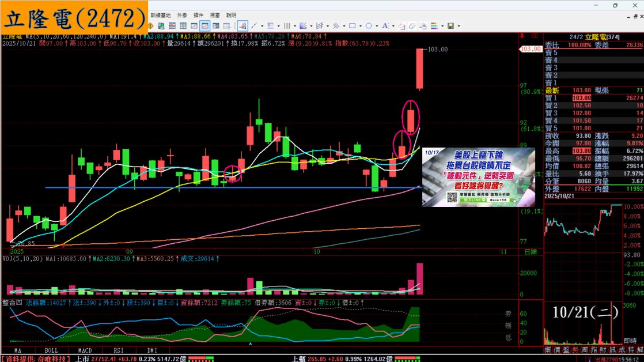The height and width of the screenshot is (362, 644).
Task: Open the 視窗 menu
Action: 215,15
